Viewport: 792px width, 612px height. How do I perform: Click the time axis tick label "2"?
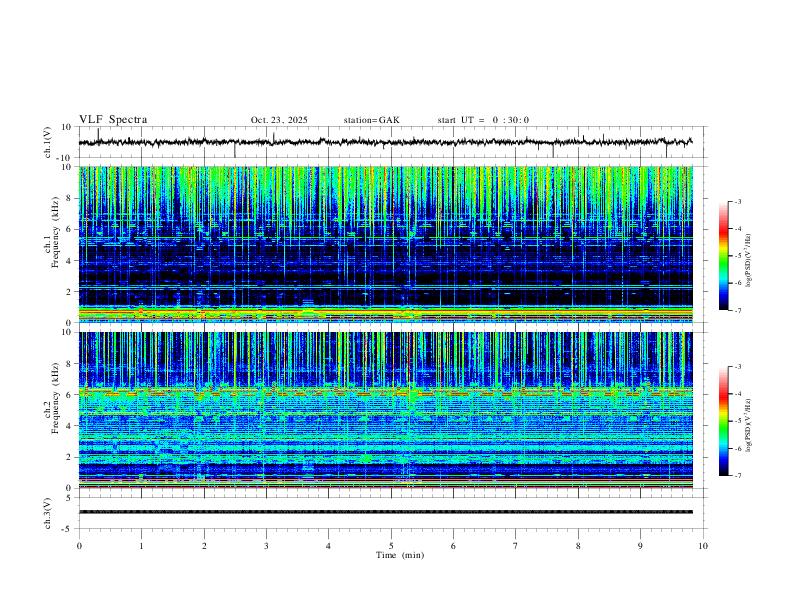(204, 546)
